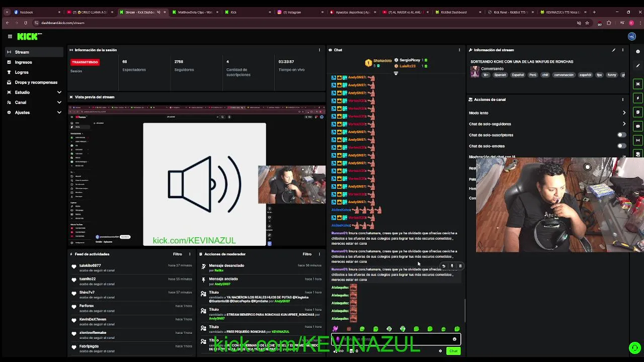Open Filtro in Feed de actividades
This screenshot has width=644, height=362.
click(177, 254)
